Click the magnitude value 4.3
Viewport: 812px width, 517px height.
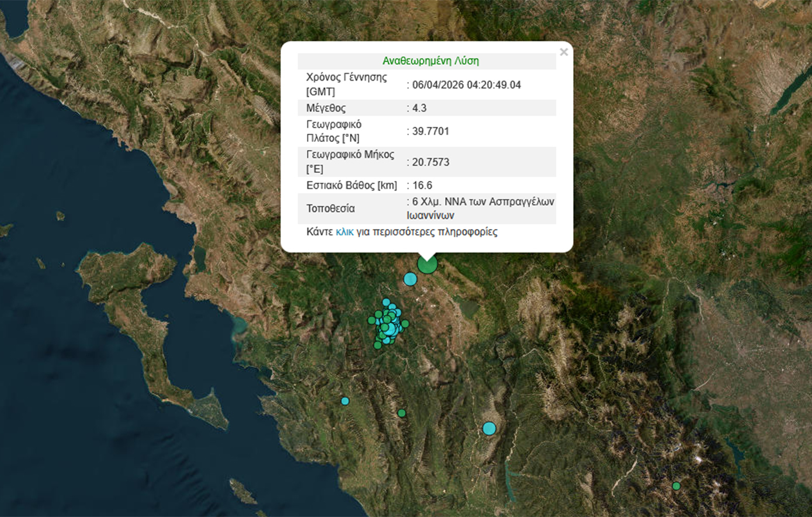click(419, 108)
